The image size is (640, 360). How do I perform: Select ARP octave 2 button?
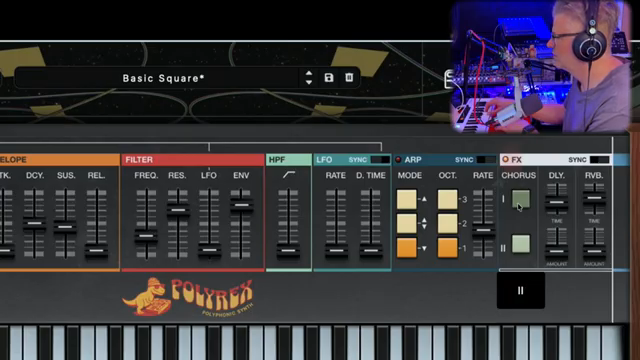[447, 224]
